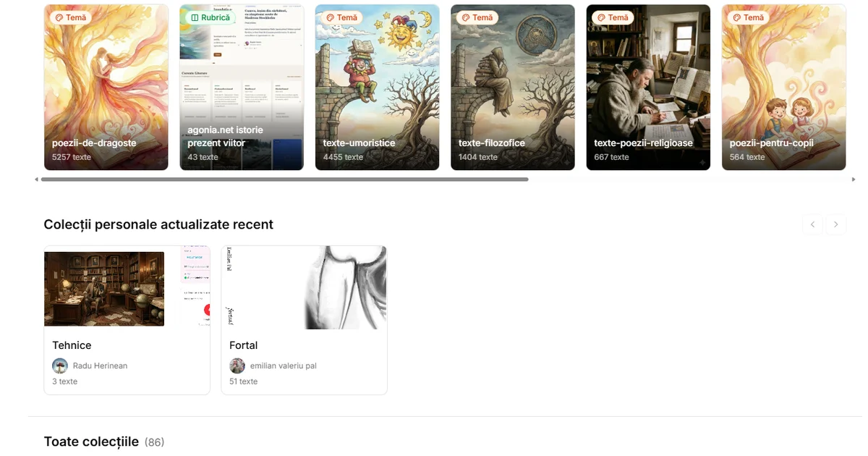
Task: Click the Temă badge on poezii-pentru-copii card
Action: (x=748, y=17)
